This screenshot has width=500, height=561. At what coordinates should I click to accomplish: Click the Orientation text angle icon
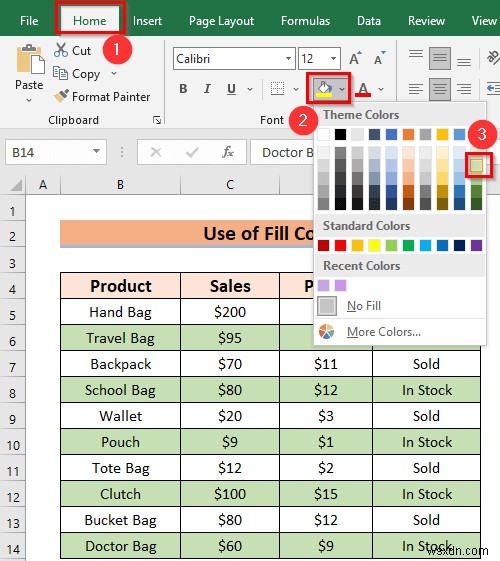click(x=493, y=57)
